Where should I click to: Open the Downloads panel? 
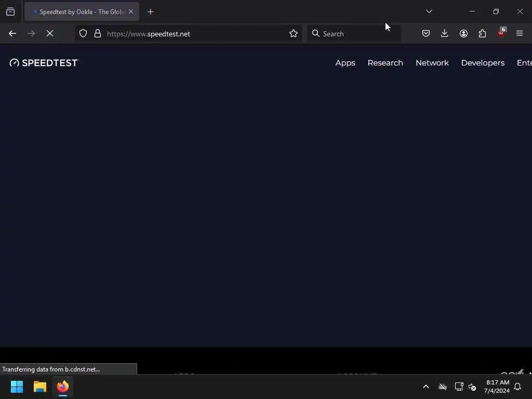click(x=445, y=33)
